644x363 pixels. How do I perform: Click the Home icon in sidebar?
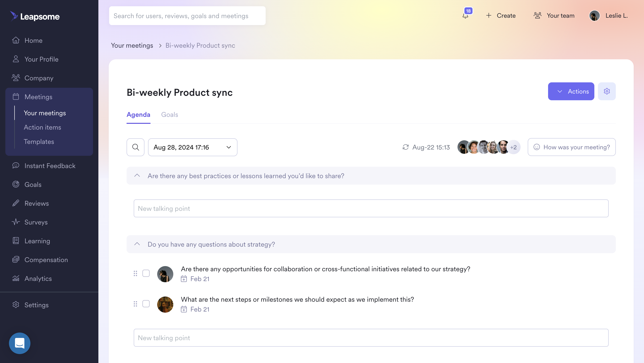[x=16, y=40]
